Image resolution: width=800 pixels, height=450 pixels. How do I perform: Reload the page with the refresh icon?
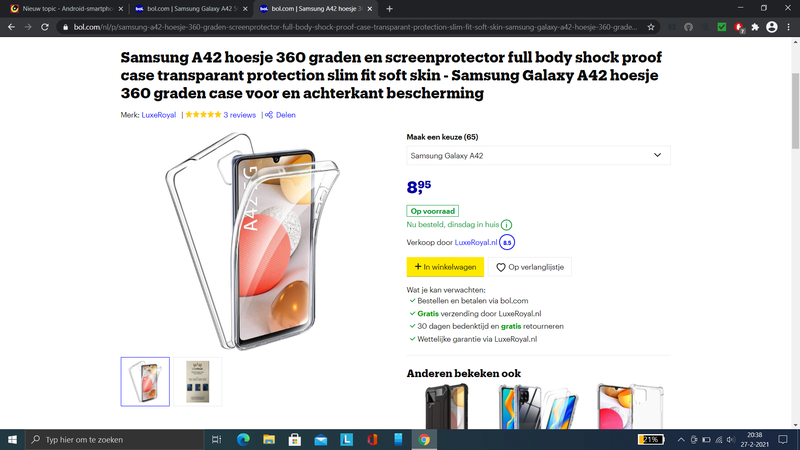pos(45,27)
